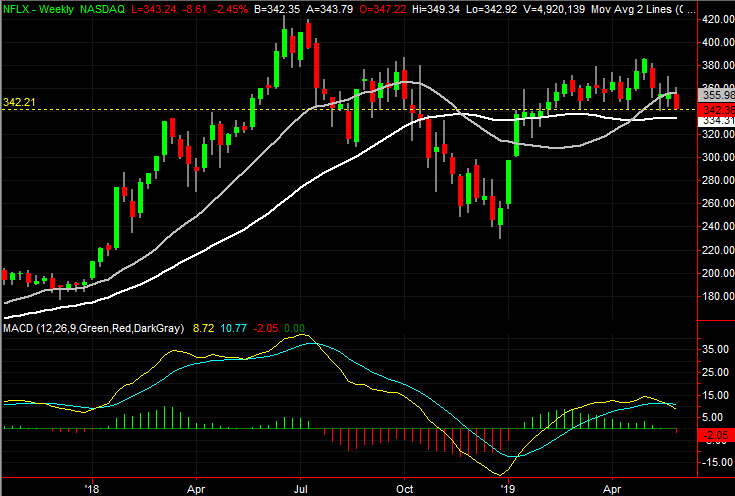This screenshot has height=496, width=735.
Task: Click the '19 year label on time axis
Action: 508,489
